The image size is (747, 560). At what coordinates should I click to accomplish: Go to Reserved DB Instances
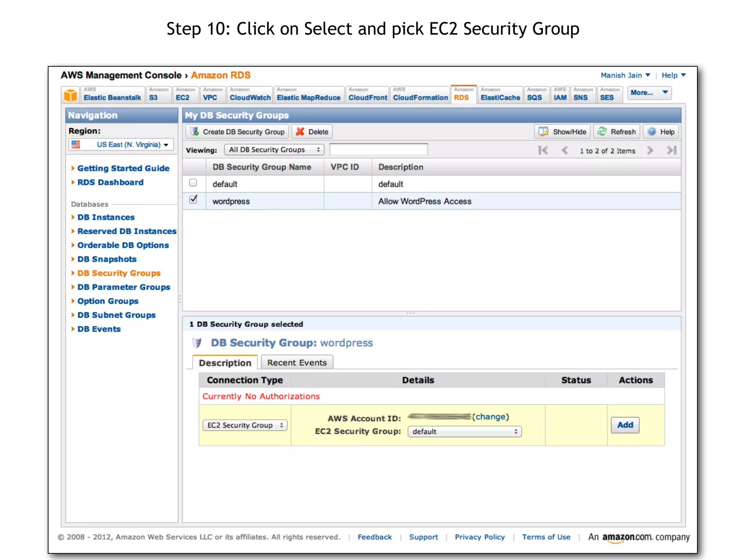(127, 231)
